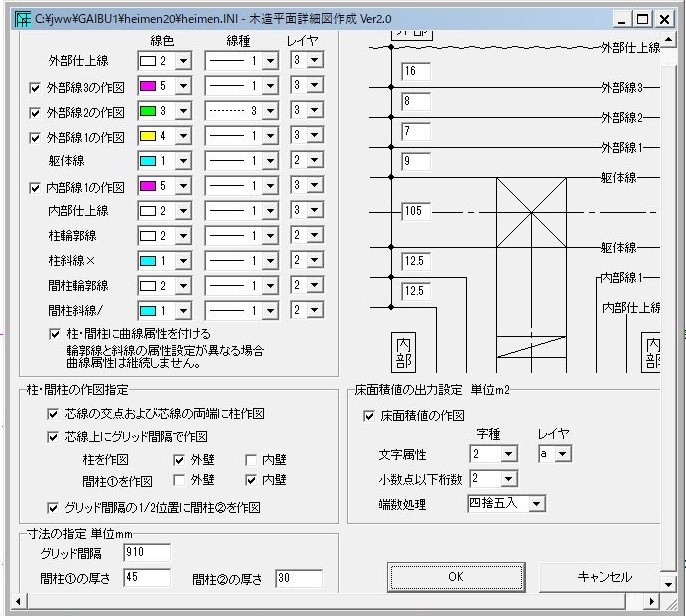This screenshot has height=616, width=686.
Task: Open 柱斜線× line type dropdown
Action: tap(270, 261)
